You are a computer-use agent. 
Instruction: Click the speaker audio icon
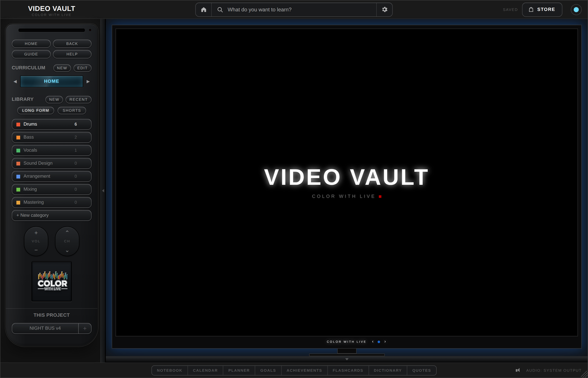pos(517,371)
